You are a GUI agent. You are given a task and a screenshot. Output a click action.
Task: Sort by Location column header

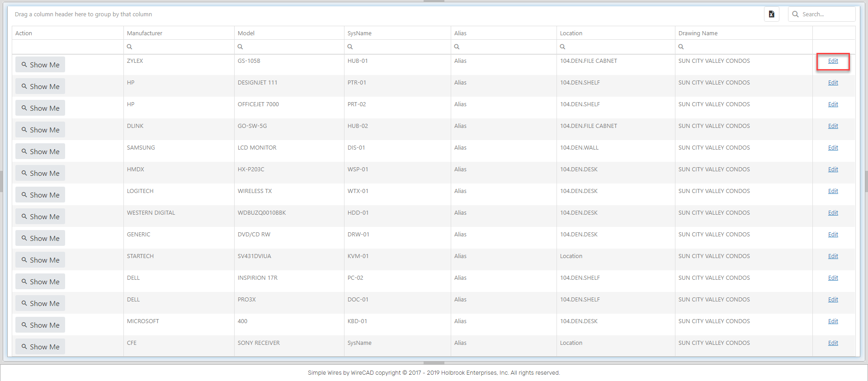(616, 33)
